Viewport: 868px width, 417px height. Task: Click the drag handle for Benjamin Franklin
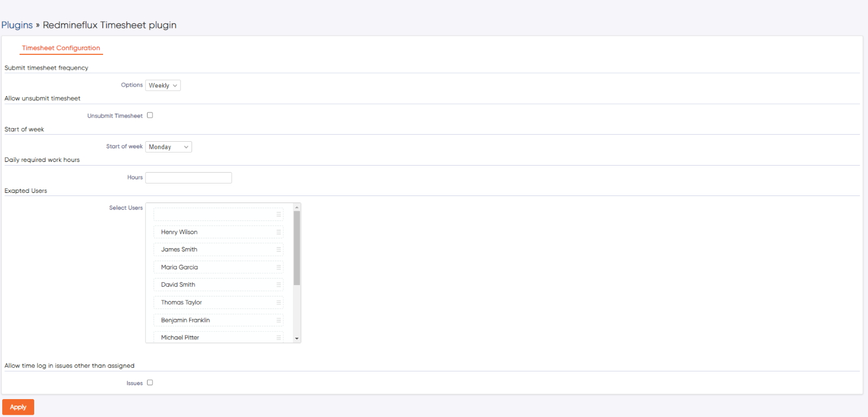278,320
